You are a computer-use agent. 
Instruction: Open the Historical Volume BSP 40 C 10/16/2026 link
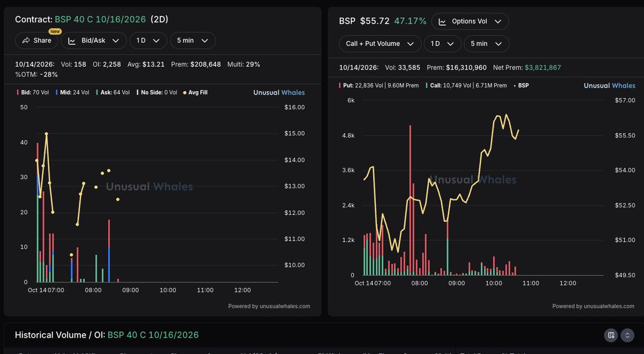pos(153,335)
